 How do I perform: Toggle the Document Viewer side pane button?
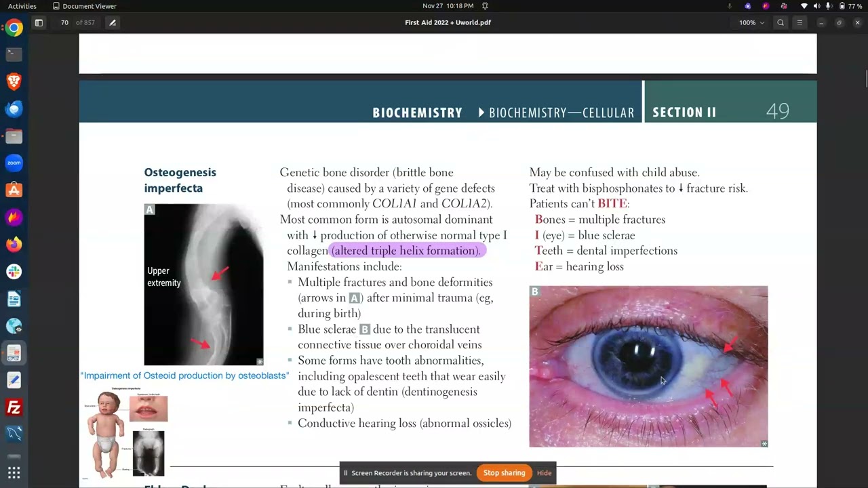coord(39,22)
